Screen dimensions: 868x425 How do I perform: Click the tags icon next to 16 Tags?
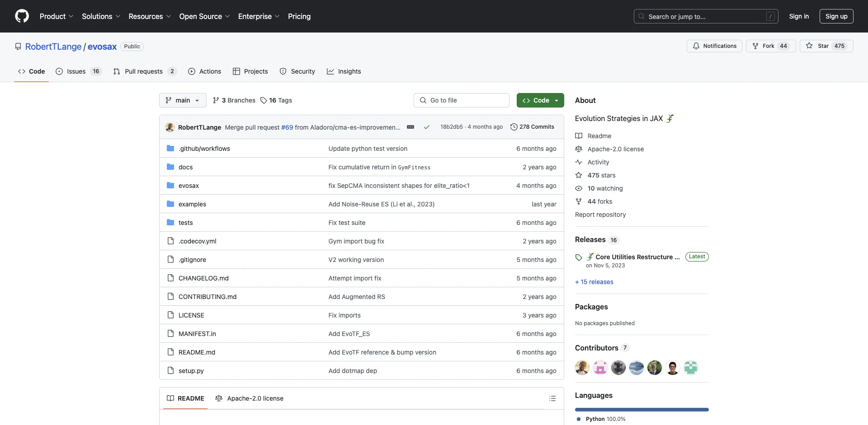pyautogui.click(x=264, y=100)
